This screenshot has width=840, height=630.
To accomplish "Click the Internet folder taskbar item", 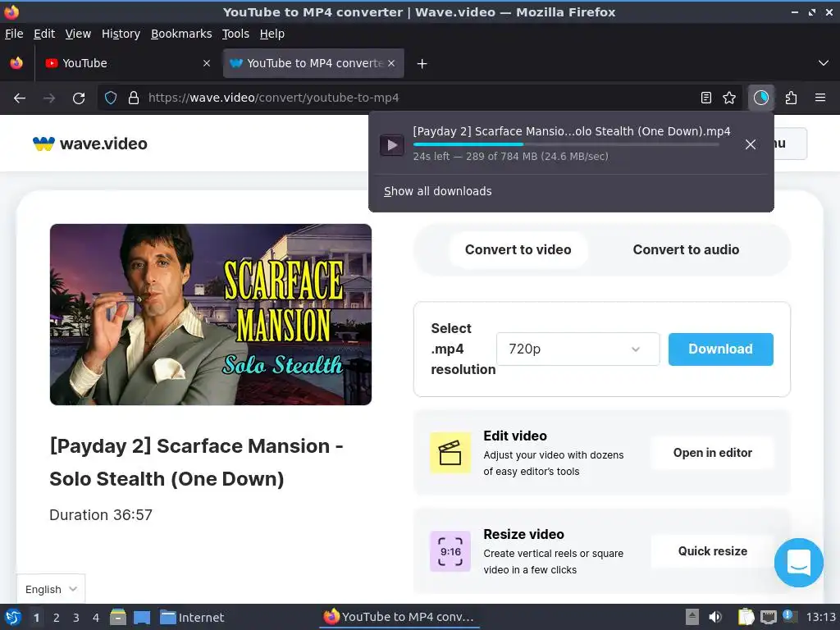I will pos(192,617).
